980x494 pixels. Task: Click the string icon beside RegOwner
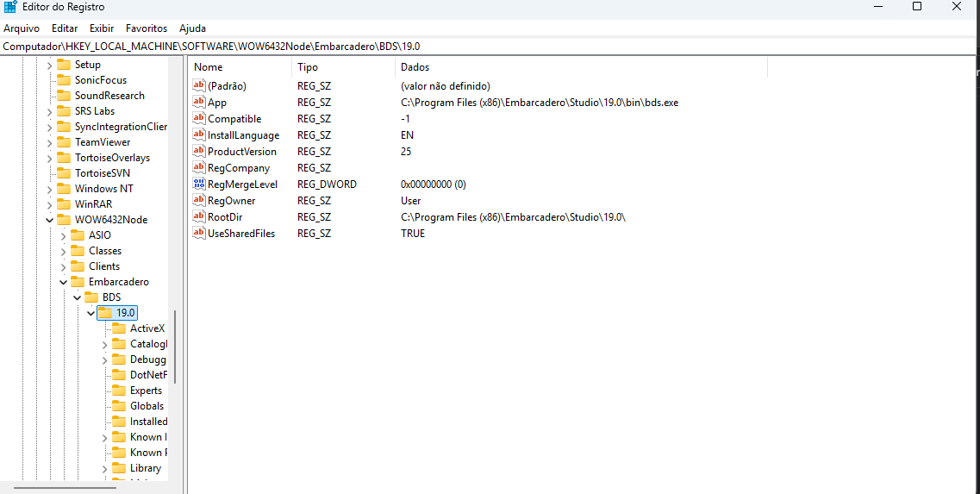pos(199,200)
